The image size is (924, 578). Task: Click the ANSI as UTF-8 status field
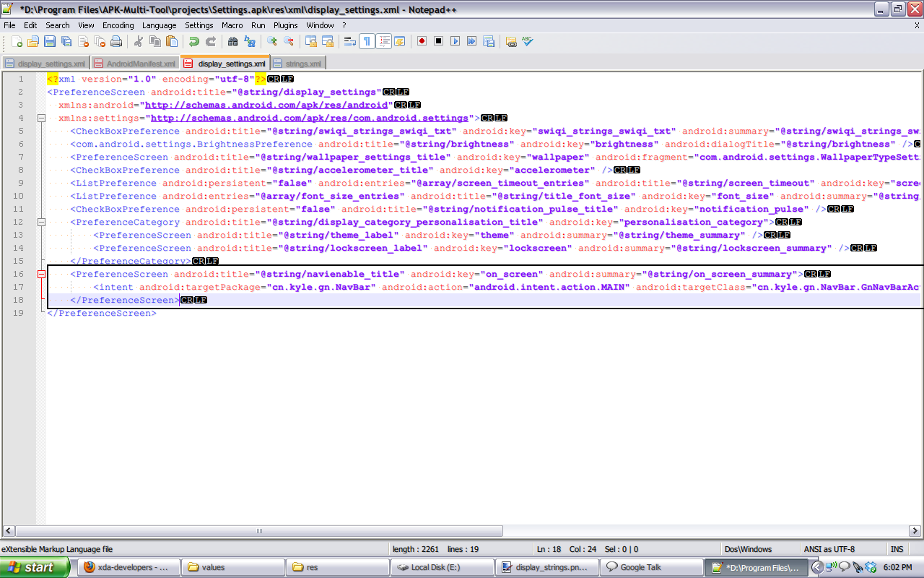point(829,549)
